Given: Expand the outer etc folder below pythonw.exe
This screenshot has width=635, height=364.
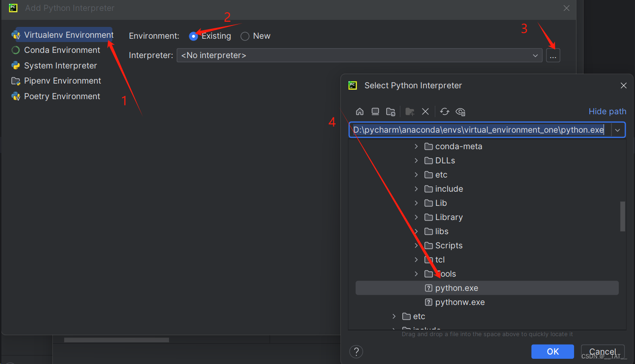Looking at the screenshot, I should tap(394, 316).
